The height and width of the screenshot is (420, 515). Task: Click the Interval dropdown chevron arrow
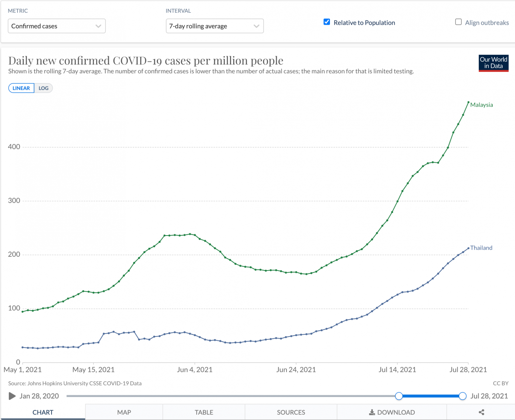[256, 26]
